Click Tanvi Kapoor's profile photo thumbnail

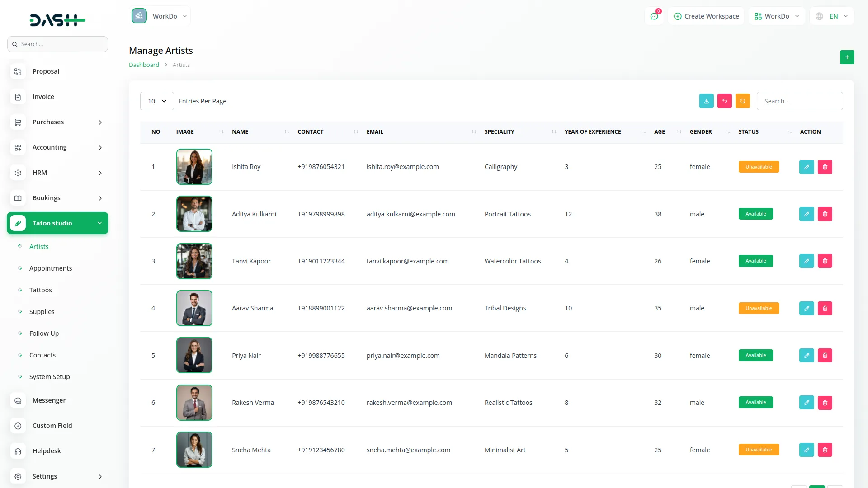pyautogui.click(x=194, y=261)
